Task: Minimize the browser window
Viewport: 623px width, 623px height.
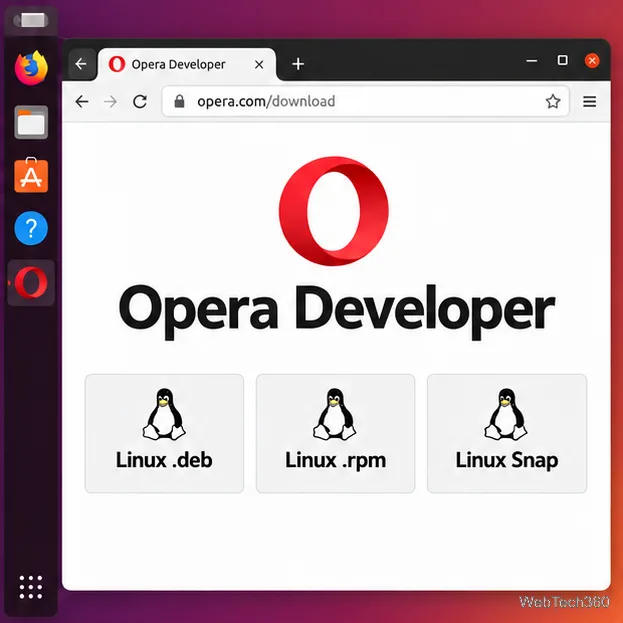Action: pyautogui.click(x=532, y=61)
